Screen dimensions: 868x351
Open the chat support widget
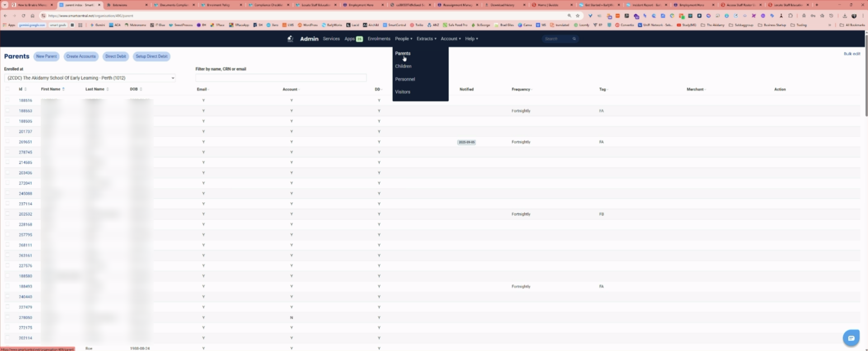[851, 338]
